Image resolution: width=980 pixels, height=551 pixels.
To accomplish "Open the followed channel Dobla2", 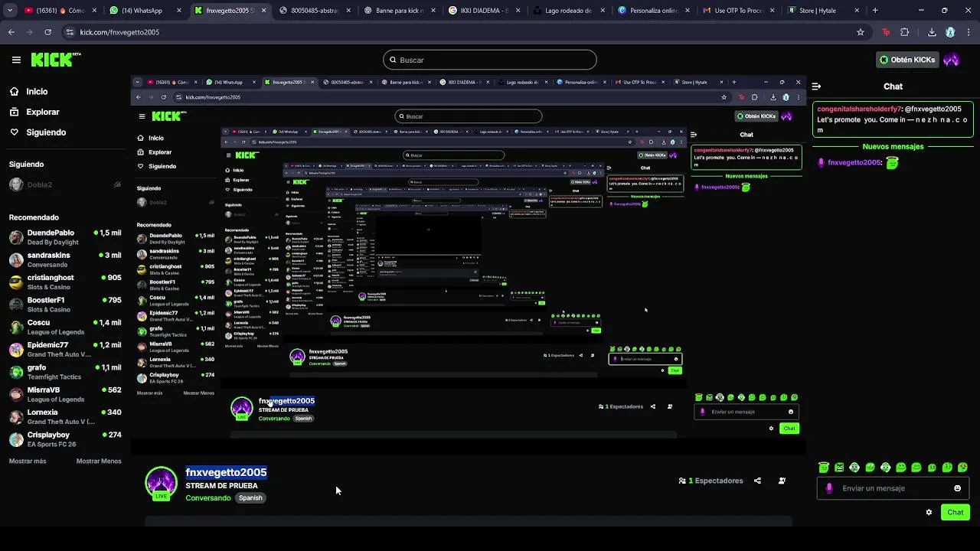I will coord(64,184).
